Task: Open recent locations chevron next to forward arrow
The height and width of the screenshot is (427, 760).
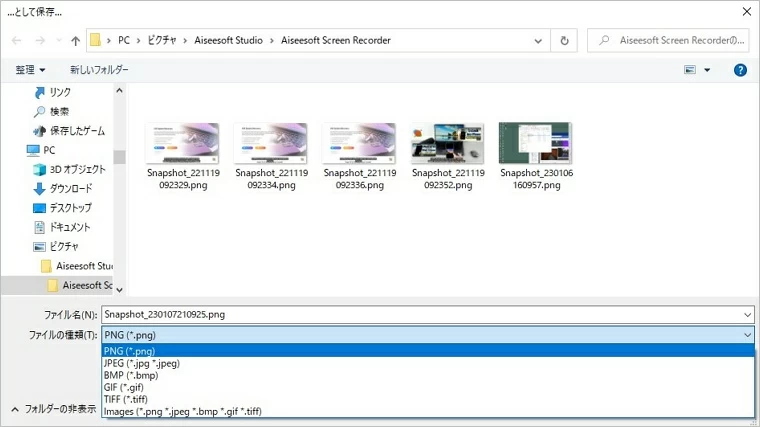Action: click(x=59, y=41)
